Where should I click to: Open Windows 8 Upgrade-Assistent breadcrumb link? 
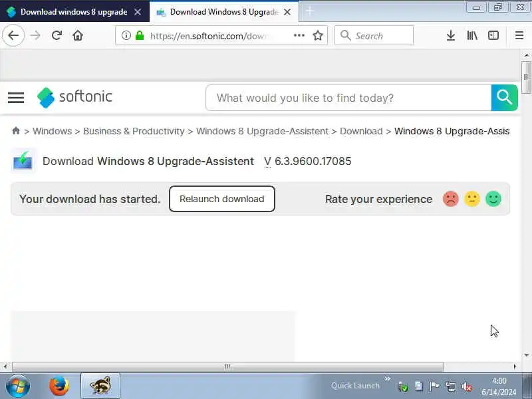(x=262, y=131)
